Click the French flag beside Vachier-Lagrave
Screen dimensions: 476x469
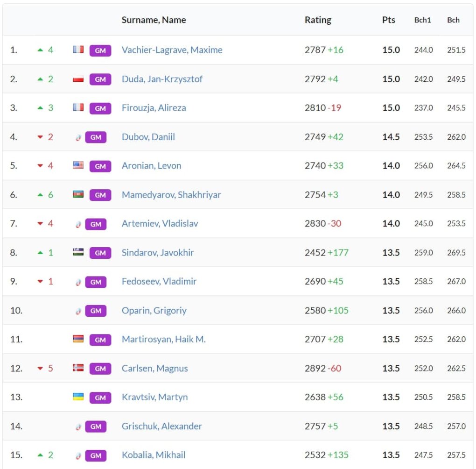78,50
